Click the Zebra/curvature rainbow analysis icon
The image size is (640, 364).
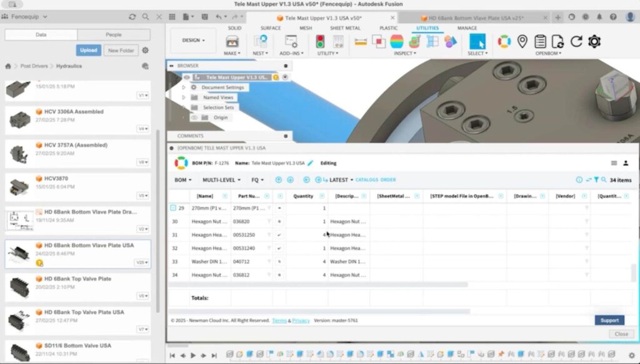click(x=396, y=41)
